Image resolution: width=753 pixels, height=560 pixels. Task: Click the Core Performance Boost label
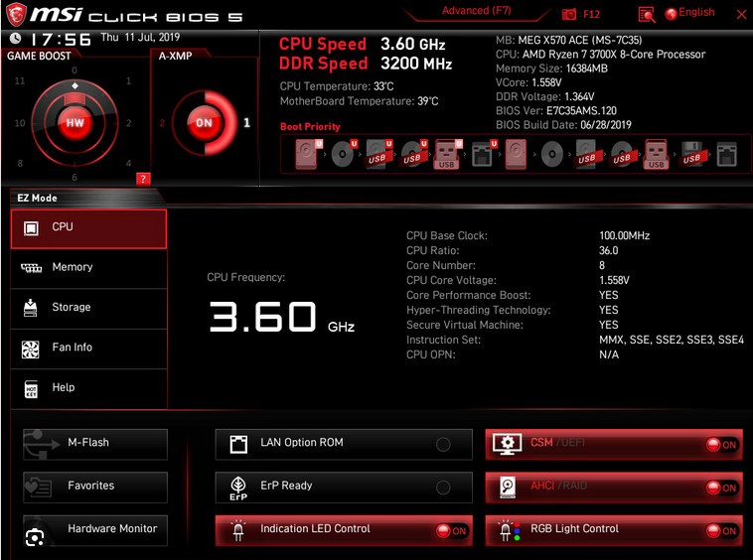point(469,295)
